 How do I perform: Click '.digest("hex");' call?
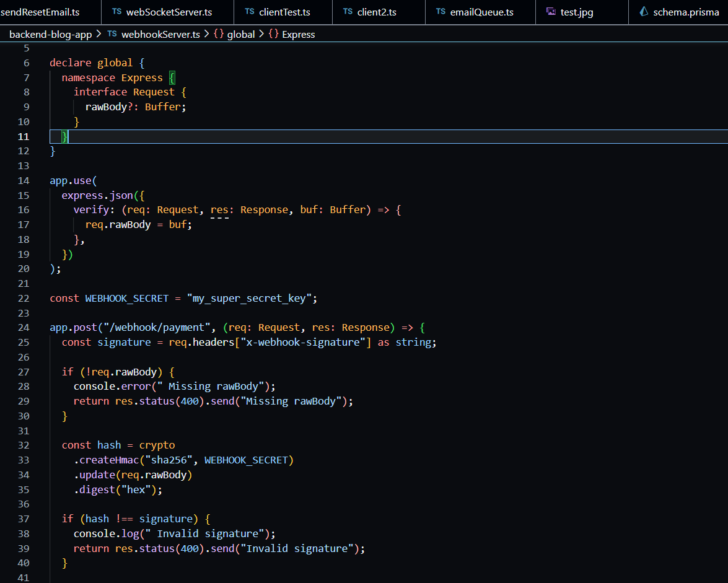click(118, 489)
